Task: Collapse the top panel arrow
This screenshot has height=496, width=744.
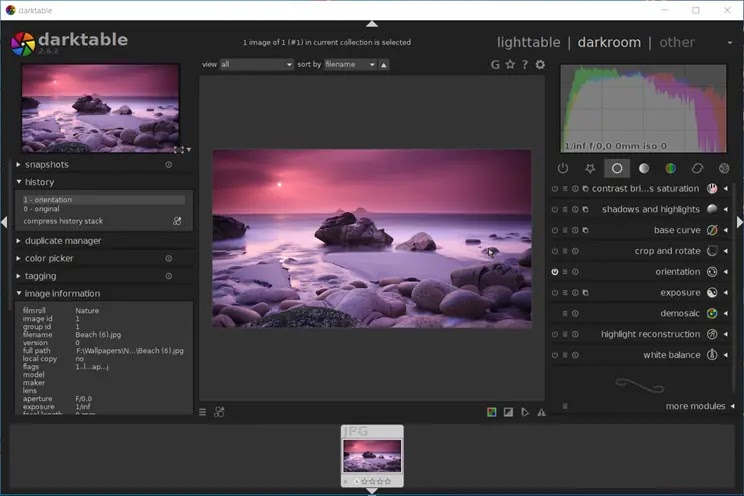Action: point(372,24)
